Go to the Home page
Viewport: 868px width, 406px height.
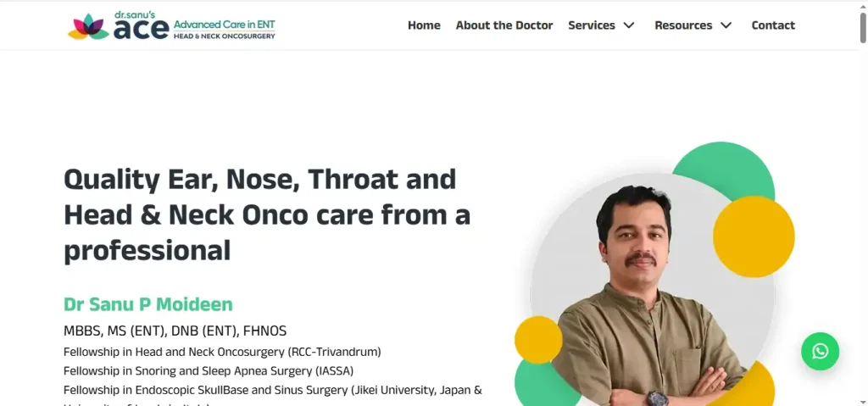(x=424, y=25)
